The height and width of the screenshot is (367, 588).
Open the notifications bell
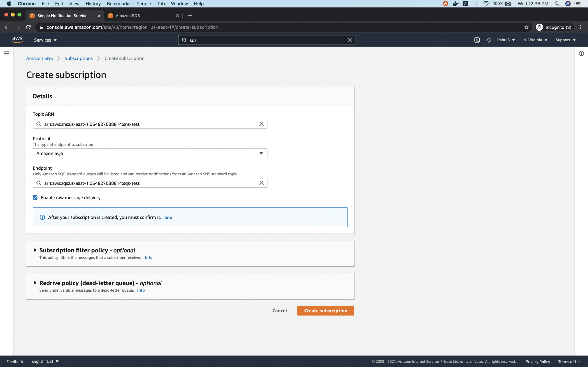tap(489, 40)
